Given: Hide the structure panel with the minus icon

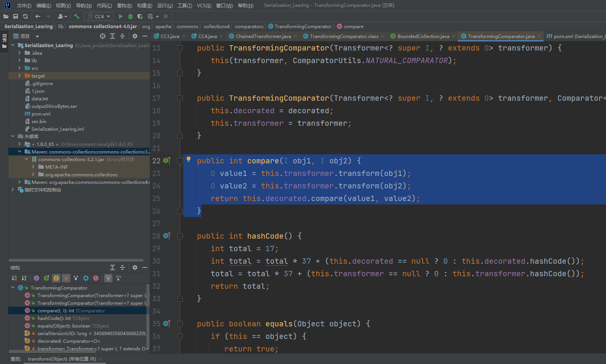Looking at the screenshot, I should click(145, 267).
